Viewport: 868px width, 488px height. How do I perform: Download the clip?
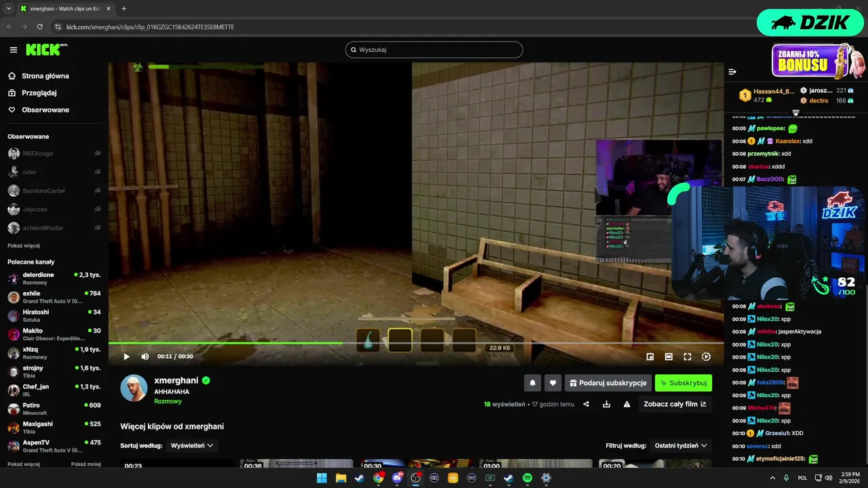[606, 404]
